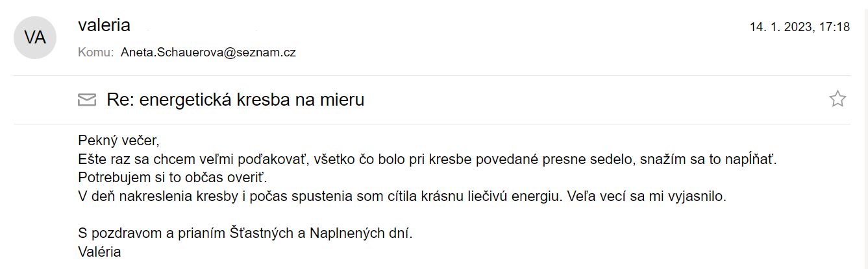Viewport: 868px width, 269px height.
Task: Click the time 17:18 in the header
Action: point(834,27)
